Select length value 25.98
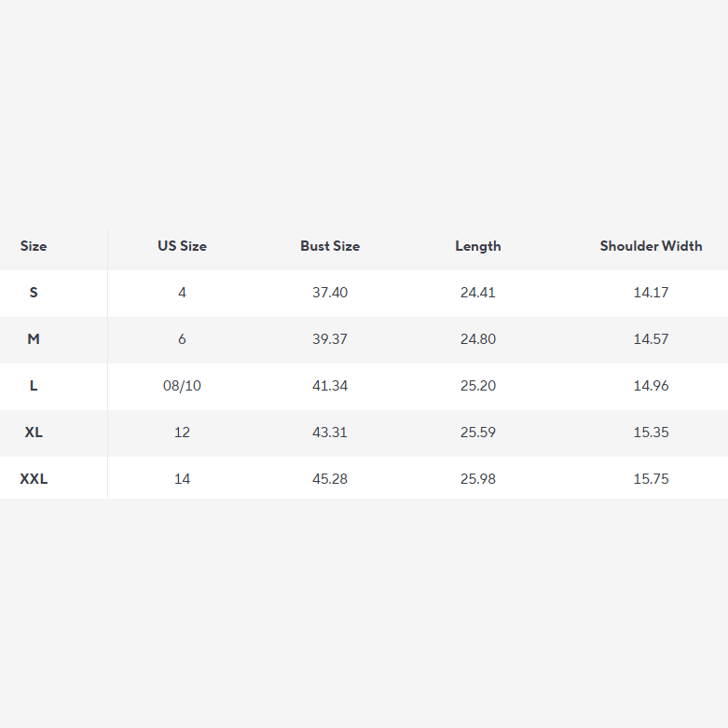Viewport: 728px width, 728px height. 478,479
